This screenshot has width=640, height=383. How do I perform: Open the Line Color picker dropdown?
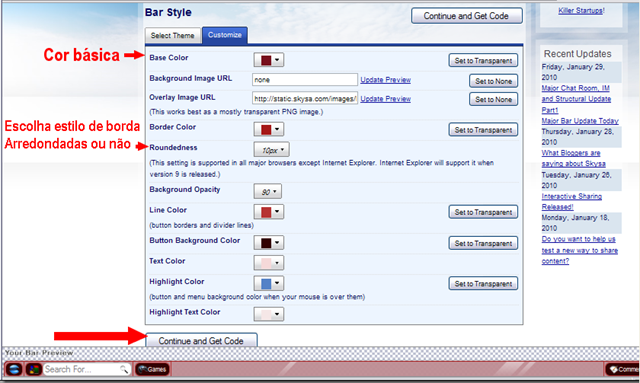(269, 212)
